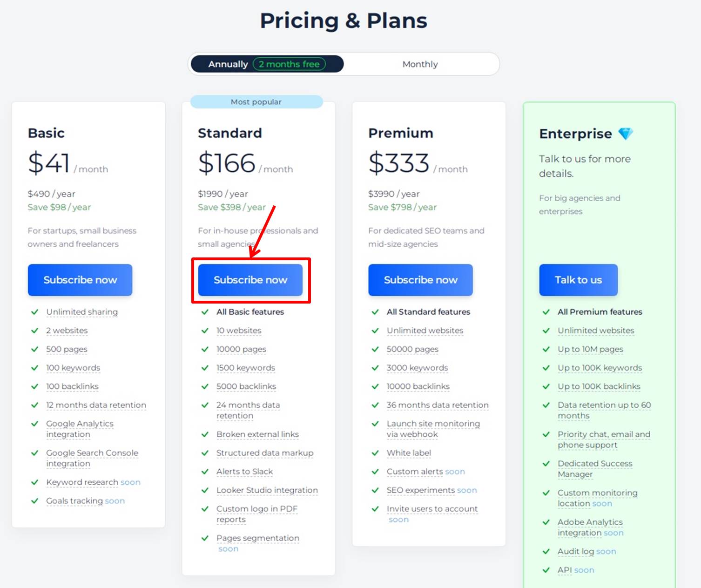
Task: Click checkmark icon beside Unlimited sharing
Action: [34, 312]
